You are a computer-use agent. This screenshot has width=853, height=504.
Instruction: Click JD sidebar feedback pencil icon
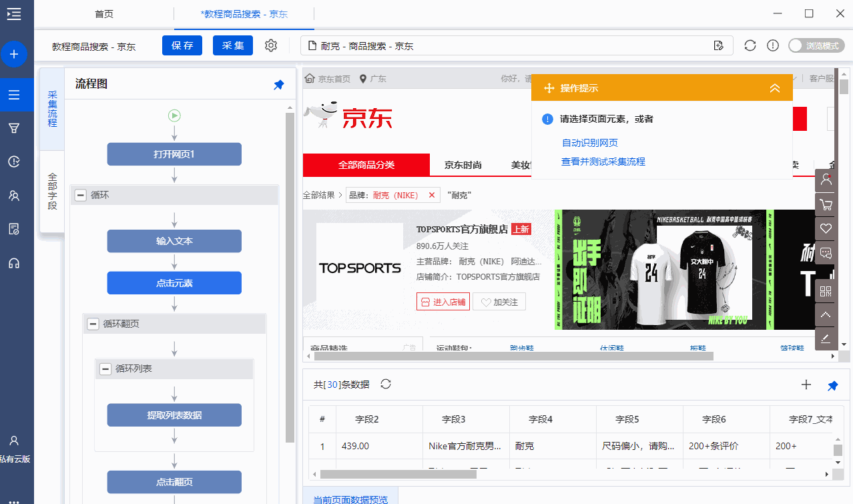[826, 338]
